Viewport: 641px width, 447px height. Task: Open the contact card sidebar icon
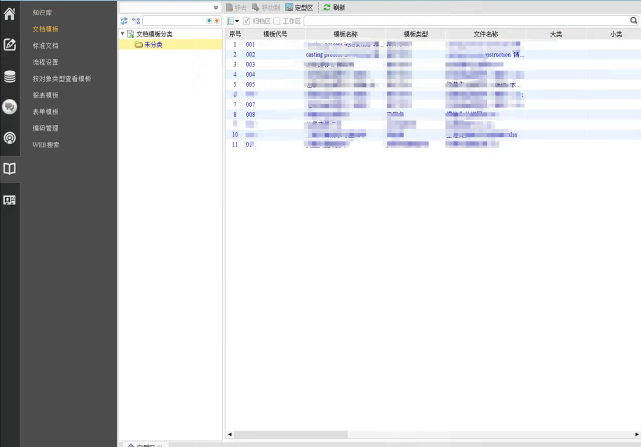pos(9,200)
